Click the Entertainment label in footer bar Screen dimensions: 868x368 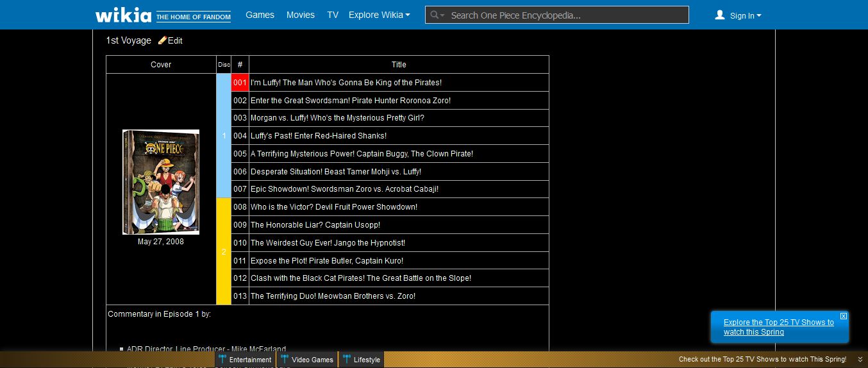click(x=250, y=360)
